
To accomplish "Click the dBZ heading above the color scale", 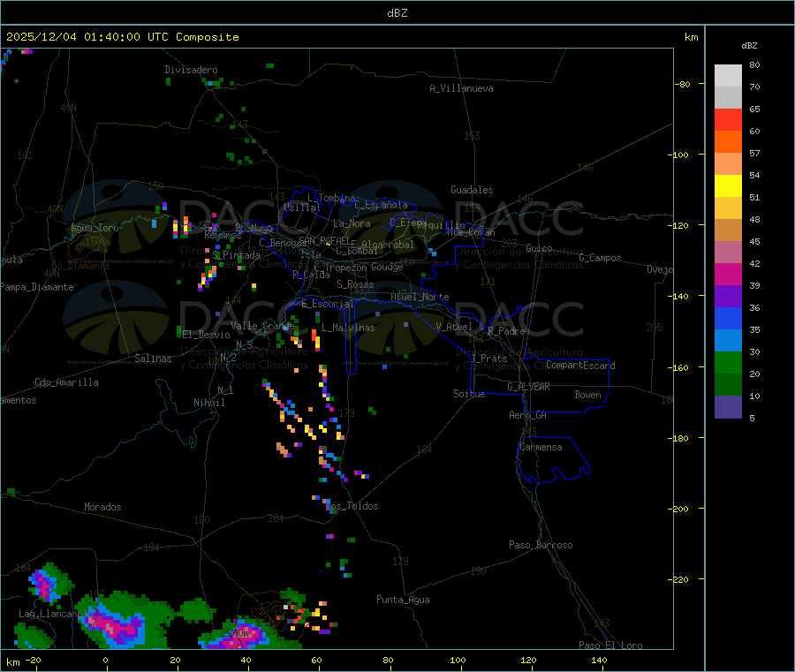I will (749, 46).
